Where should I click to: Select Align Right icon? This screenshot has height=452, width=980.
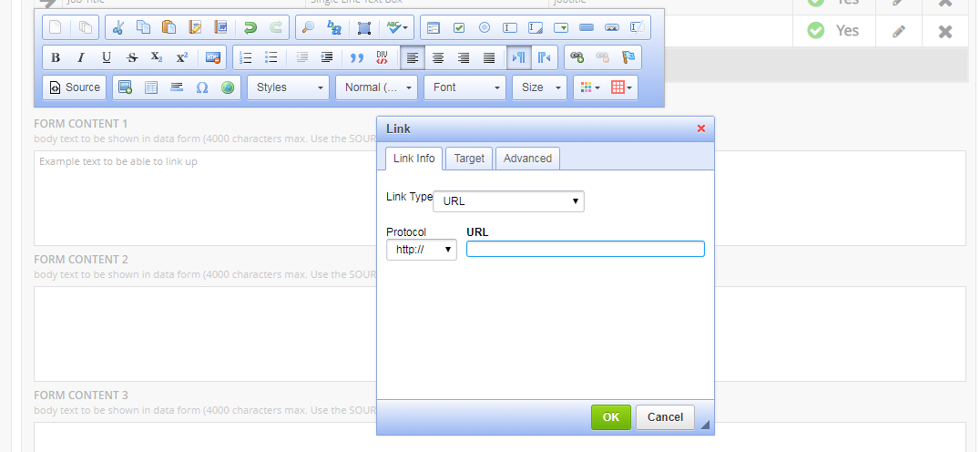click(x=464, y=57)
